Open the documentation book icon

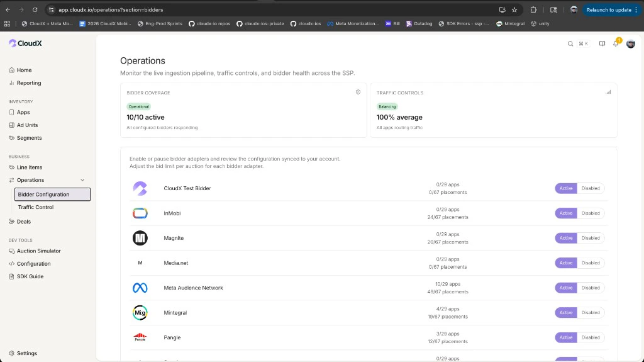[x=602, y=43]
